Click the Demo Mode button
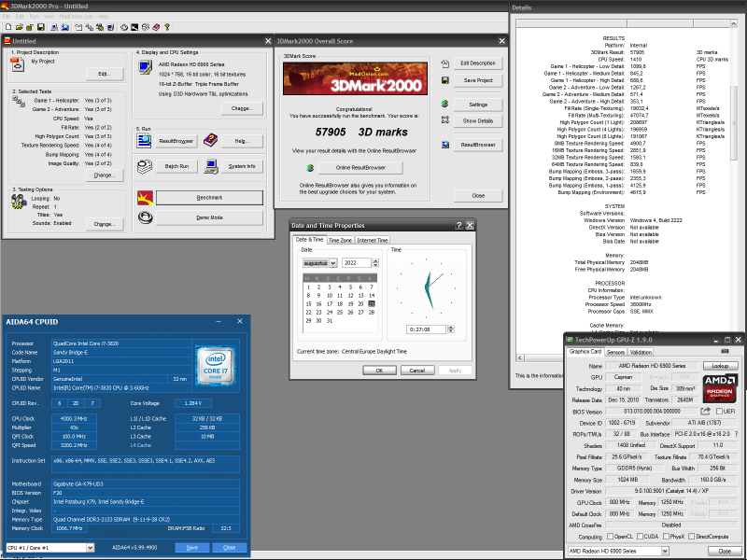The height and width of the screenshot is (560, 747). click(x=209, y=217)
